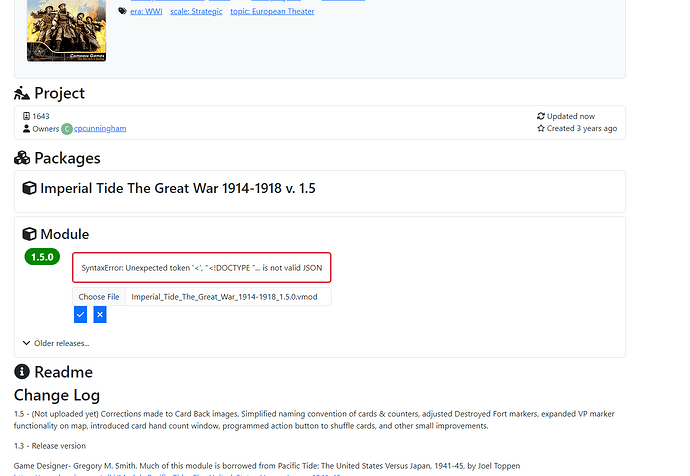Click the blue checkmark confirm upload button
The image size is (690, 476).
coord(80,315)
